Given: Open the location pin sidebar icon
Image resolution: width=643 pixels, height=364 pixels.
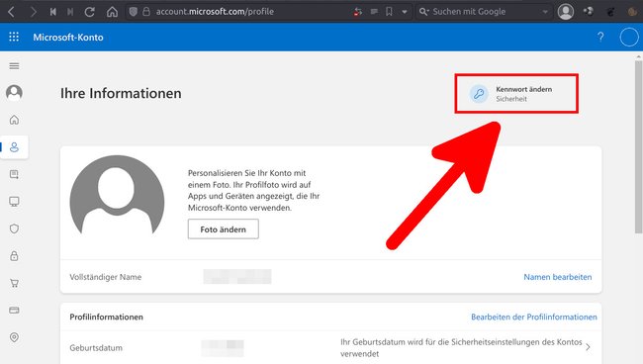Looking at the screenshot, I should click(x=15, y=337).
